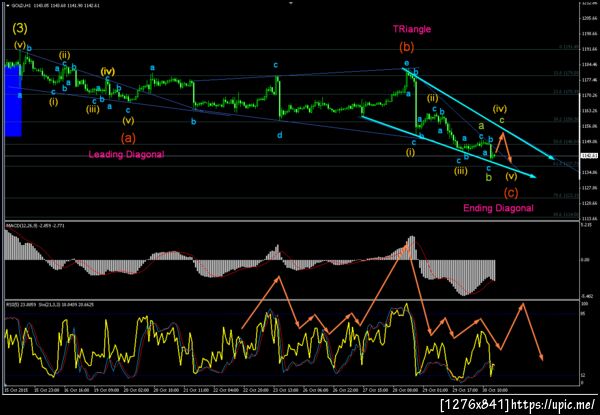This screenshot has height=415, width=600.
Task: Select the blue "d" triangle wave label
Action: [280, 135]
